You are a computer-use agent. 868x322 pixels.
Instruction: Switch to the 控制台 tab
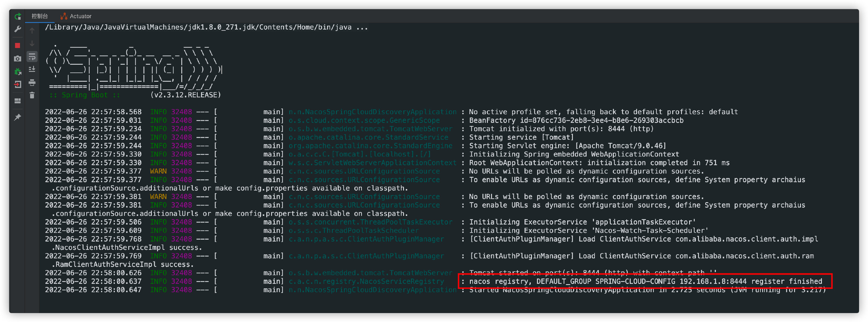[x=40, y=16]
